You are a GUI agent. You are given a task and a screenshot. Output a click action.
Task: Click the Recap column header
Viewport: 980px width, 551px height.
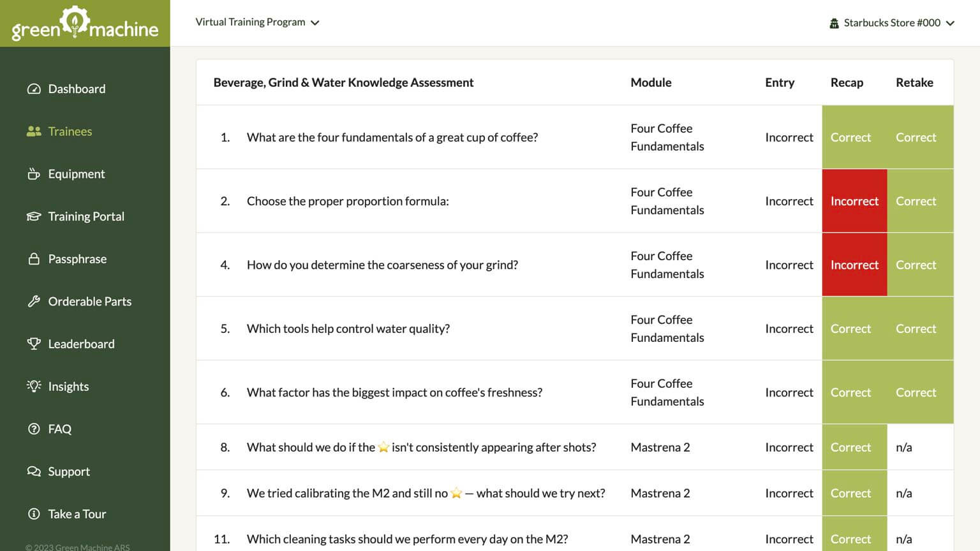click(847, 82)
